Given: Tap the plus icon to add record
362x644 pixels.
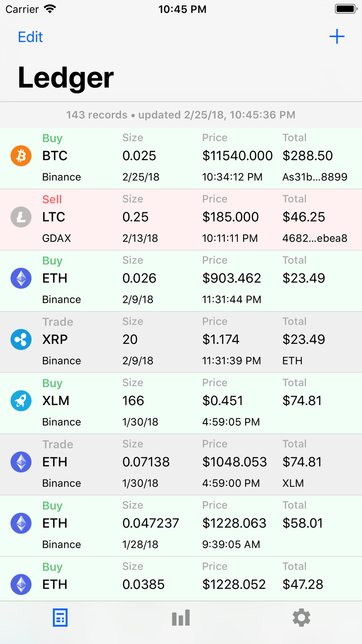Looking at the screenshot, I should tap(337, 37).
